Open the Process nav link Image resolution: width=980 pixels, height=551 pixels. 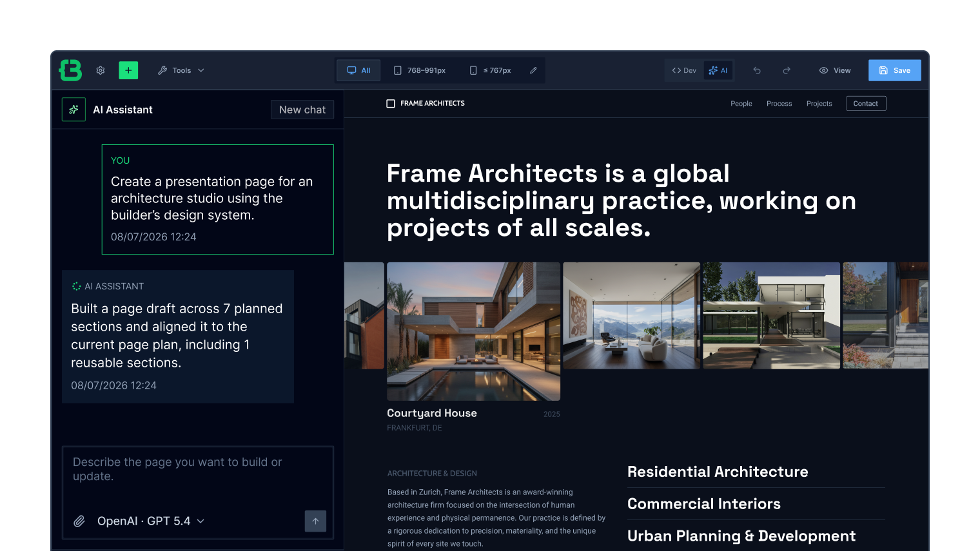pyautogui.click(x=779, y=103)
